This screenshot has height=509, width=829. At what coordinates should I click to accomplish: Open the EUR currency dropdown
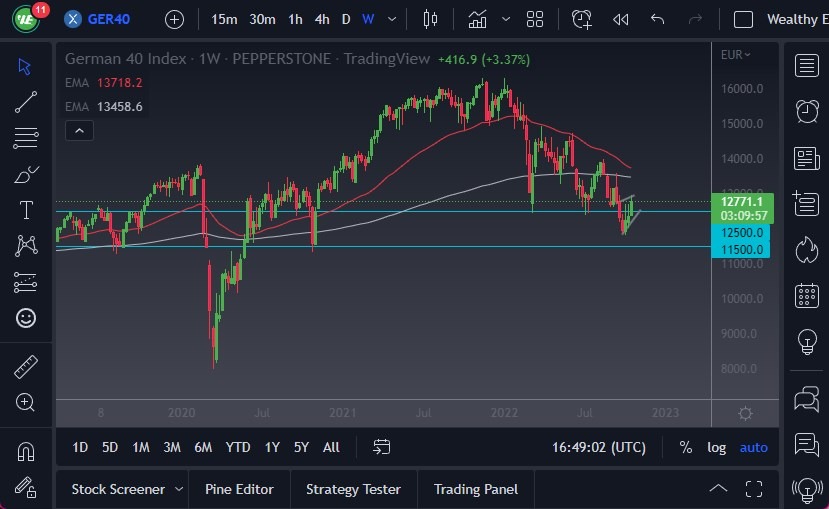736,55
